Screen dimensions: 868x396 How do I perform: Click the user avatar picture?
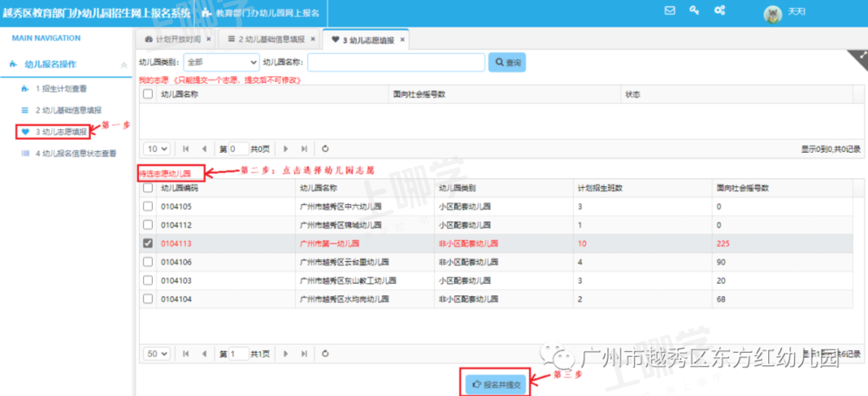coord(773,14)
